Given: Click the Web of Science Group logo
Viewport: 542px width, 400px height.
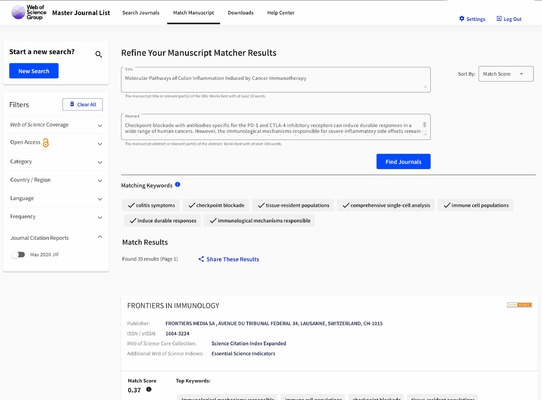Looking at the screenshot, I should tap(29, 12).
